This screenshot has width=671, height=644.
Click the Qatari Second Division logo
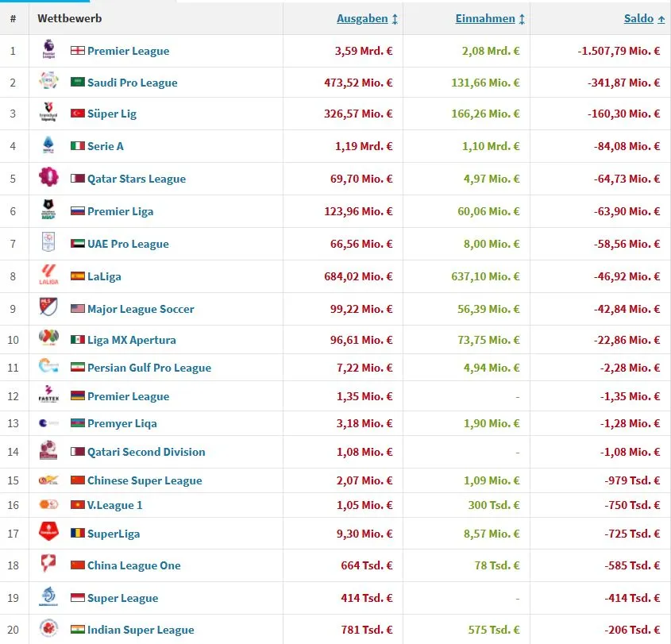pyautogui.click(x=48, y=450)
